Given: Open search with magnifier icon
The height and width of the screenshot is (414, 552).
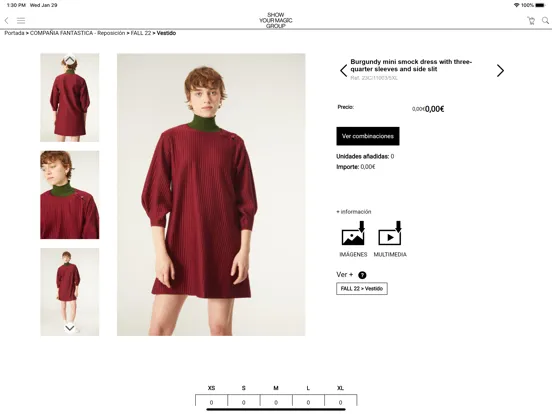Looking at the screenshot, I should pos(545,20).
